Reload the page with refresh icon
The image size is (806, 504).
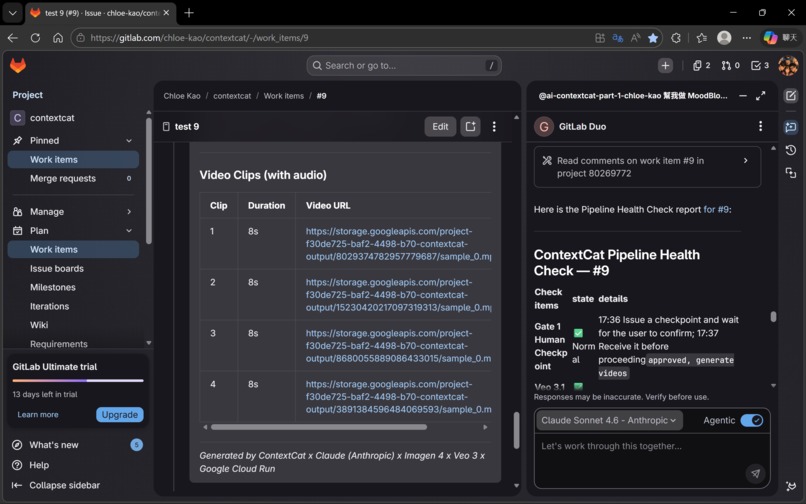(x=35, y=38)
